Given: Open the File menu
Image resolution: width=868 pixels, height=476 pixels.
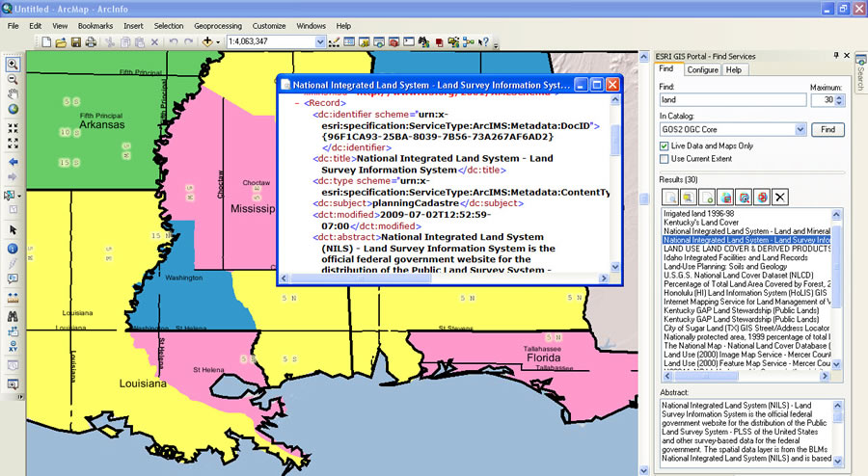Looking at the screenshot, I should tap(13, 26).
